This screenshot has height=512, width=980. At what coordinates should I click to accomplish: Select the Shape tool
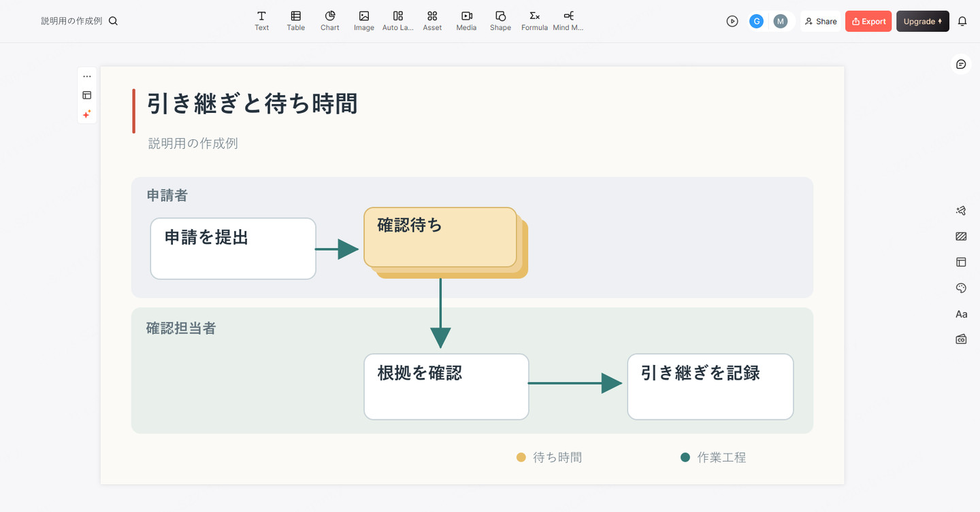[x=500, y=20]
